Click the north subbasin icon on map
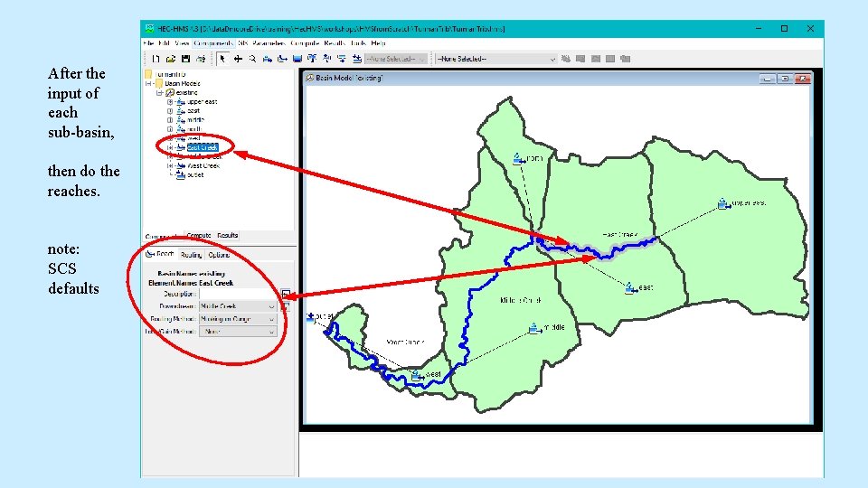 518,159
